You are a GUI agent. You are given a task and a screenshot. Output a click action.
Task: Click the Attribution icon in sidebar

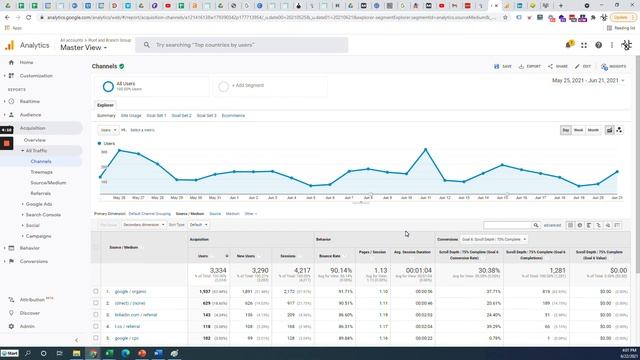[x=11, y=300]
